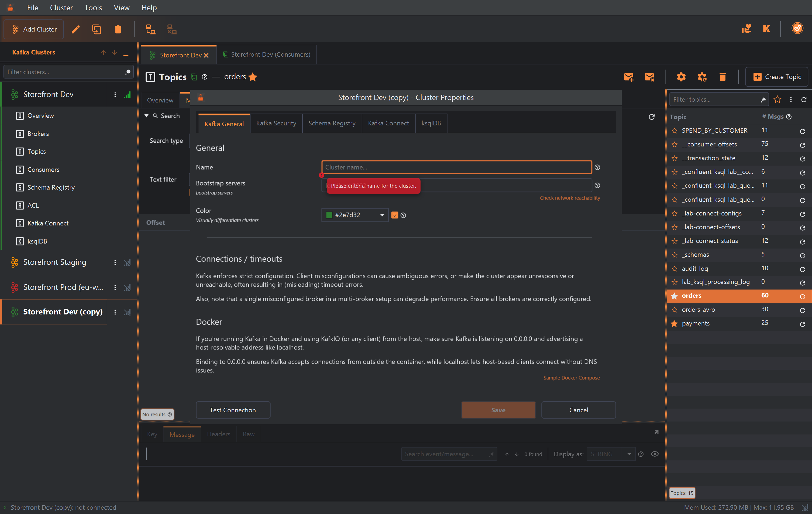Star the audit-log topic

click(675, 269)
